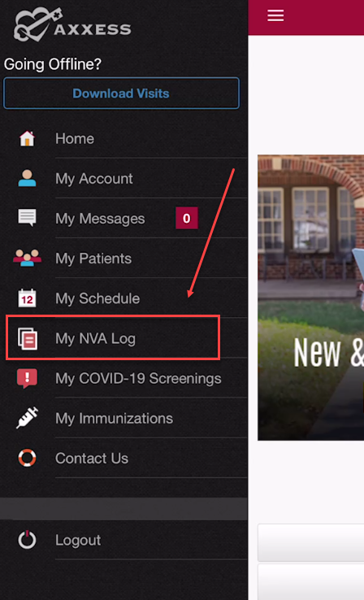
Task: Click the My Messages speech bubble icon
Action: [27, 218]
